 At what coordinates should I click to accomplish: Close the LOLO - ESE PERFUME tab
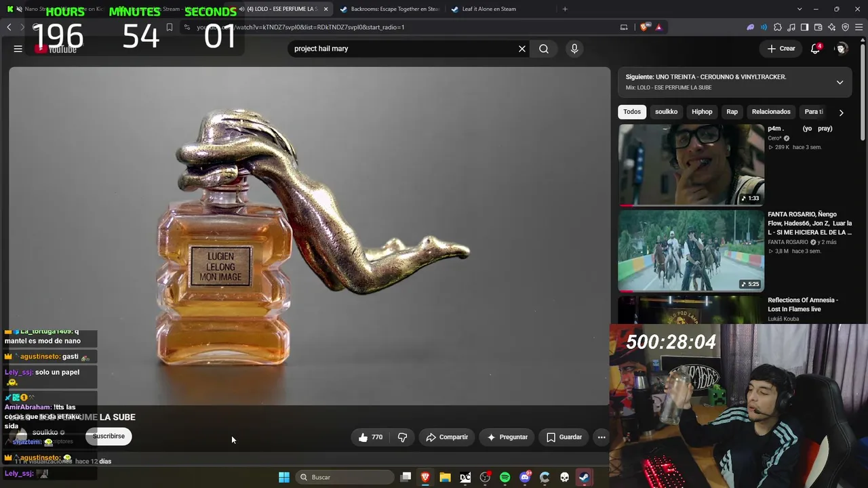click(326, 9)
